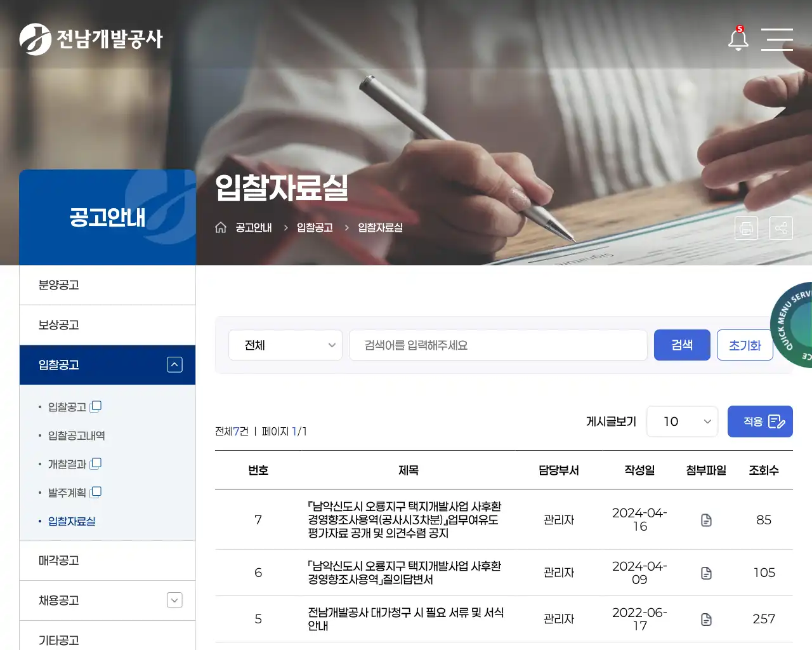Click the 조회수 column header
812x650 pixels.
[764, 470]
